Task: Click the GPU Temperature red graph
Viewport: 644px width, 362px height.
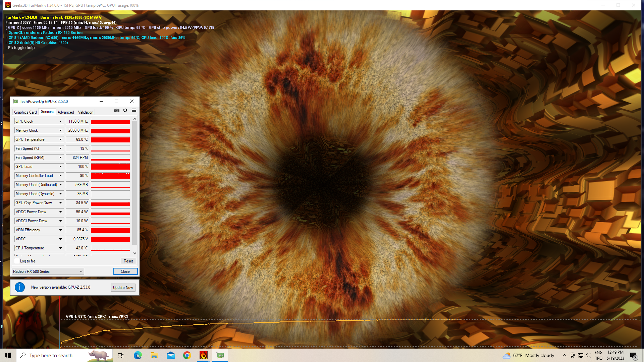Action: tap(110, 139)
